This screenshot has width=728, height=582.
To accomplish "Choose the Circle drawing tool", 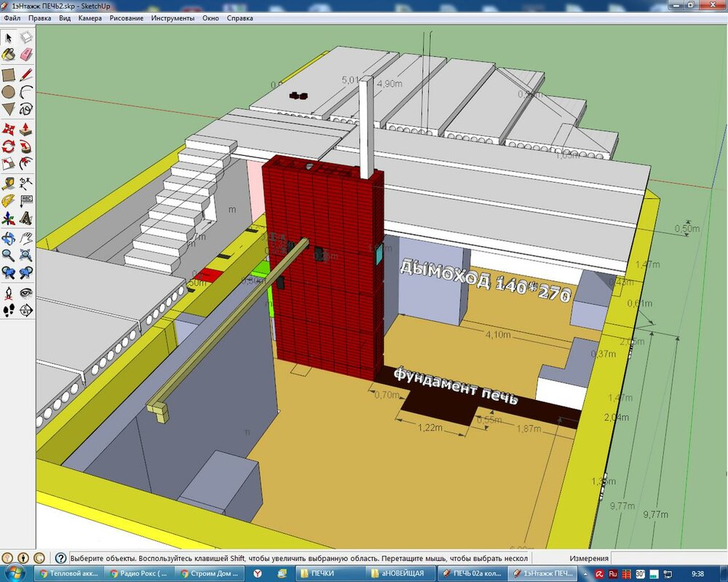I will 8,93.
